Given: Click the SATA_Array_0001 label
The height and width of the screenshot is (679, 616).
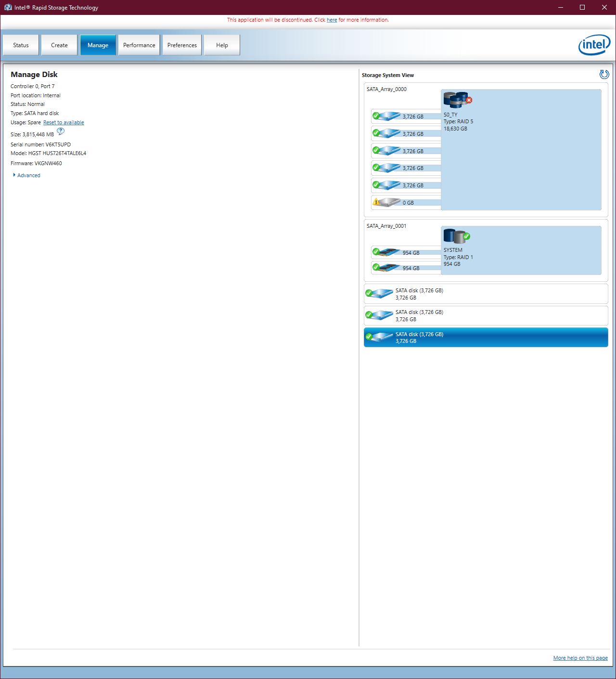Looking at the screenshot, I should coord(386,226).
